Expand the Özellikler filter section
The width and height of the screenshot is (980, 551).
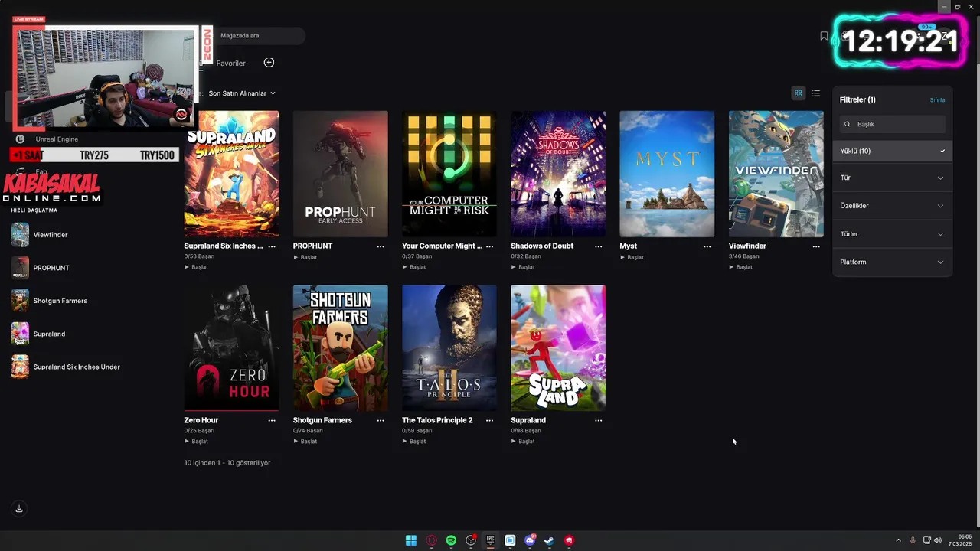(x=893, y=206)
